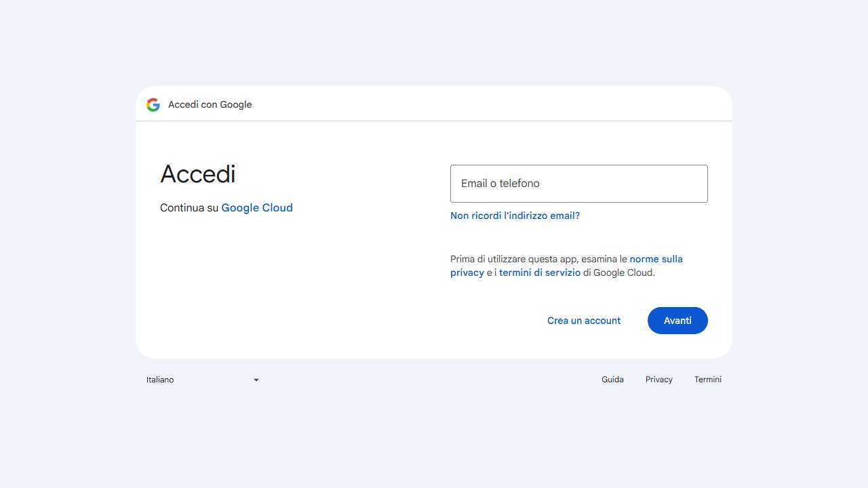Click "Non ricordi l'indirizzo email?" link
This screenshot has width=868, height=488.
(515, 216)
